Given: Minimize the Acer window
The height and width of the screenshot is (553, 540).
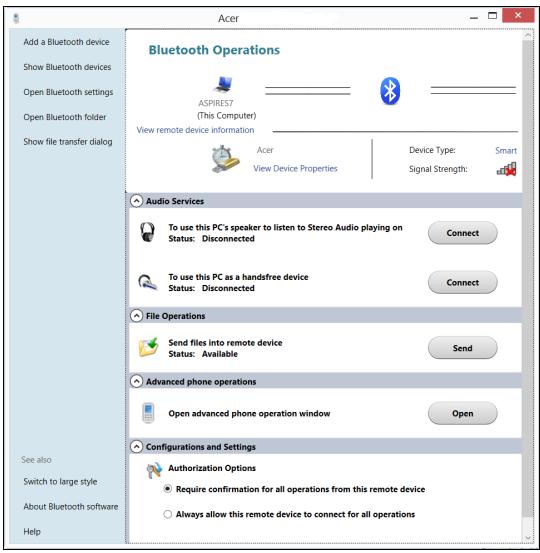Looking at the screenshot, I should click(x=474, y=17).
